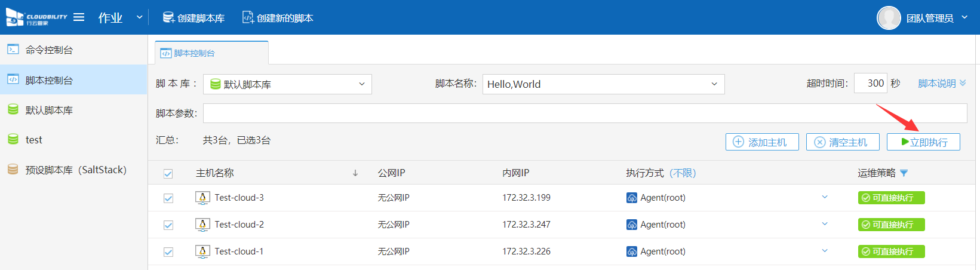This screenshot has height=270, width=980.
Task: Click the team admin avatar
Action: point(889,18)
